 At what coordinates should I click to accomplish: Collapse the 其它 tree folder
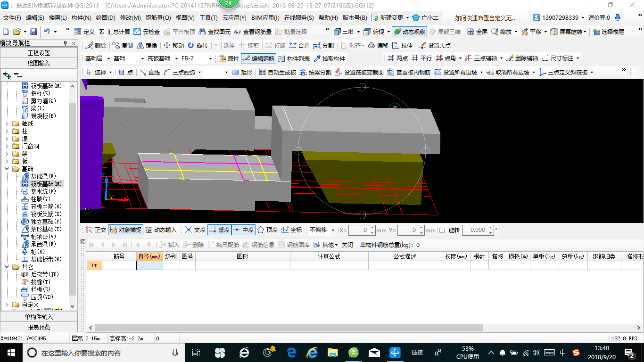pyautogui.click(x=7, y=267)
